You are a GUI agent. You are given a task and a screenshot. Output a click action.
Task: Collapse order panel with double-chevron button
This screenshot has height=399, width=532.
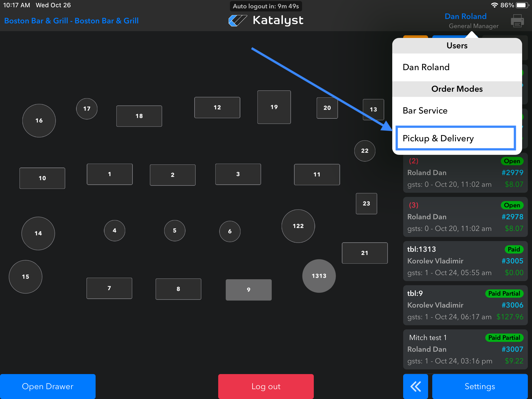tap(415, 386)
